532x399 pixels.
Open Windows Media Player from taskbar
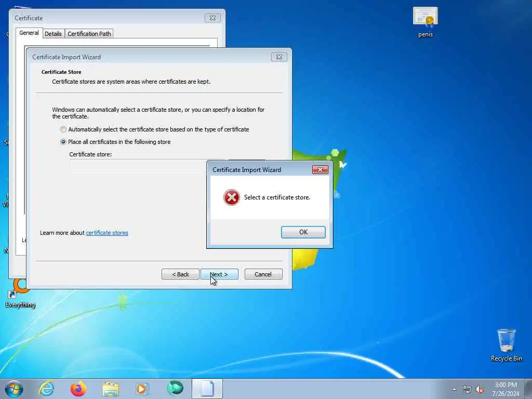[x=141, y=389]
